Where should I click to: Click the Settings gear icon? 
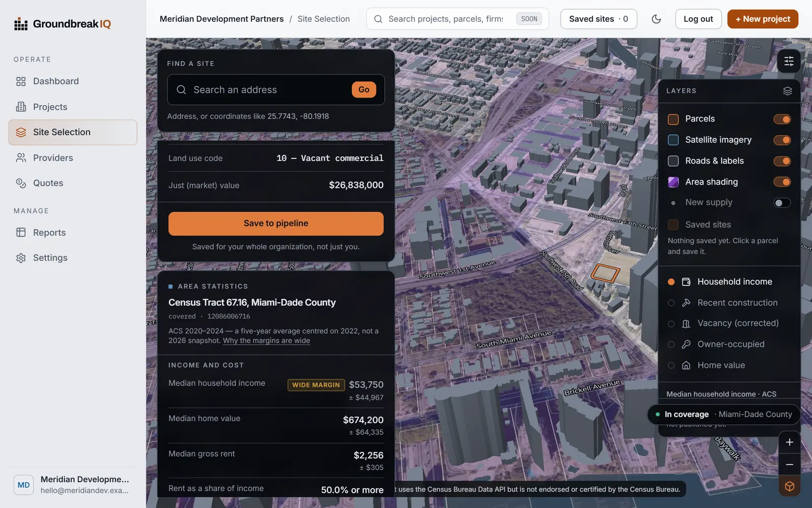pos(21,258)
